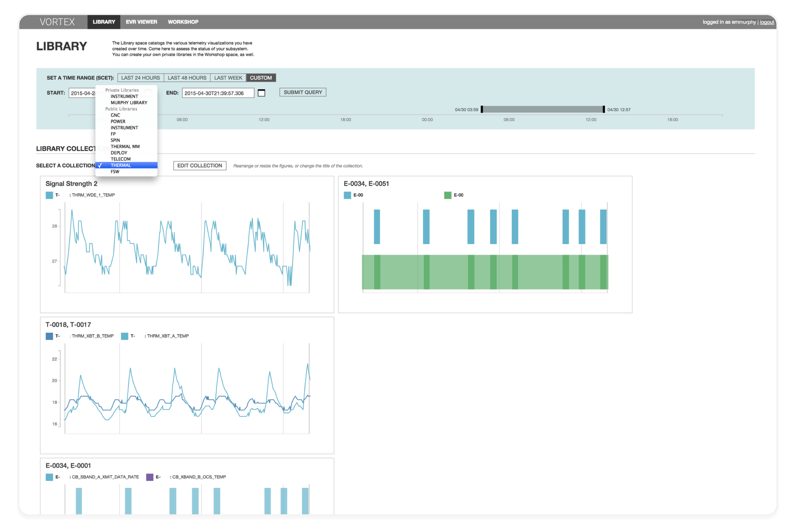
Task: Click the CB_XBAND_B_OCS_TEMP legend label
Action: coord(199,477)
